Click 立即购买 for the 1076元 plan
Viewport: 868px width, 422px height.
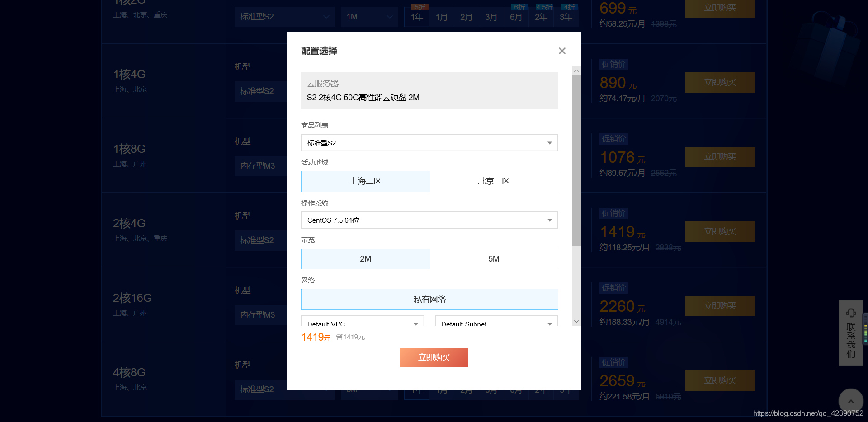[720, 157]
